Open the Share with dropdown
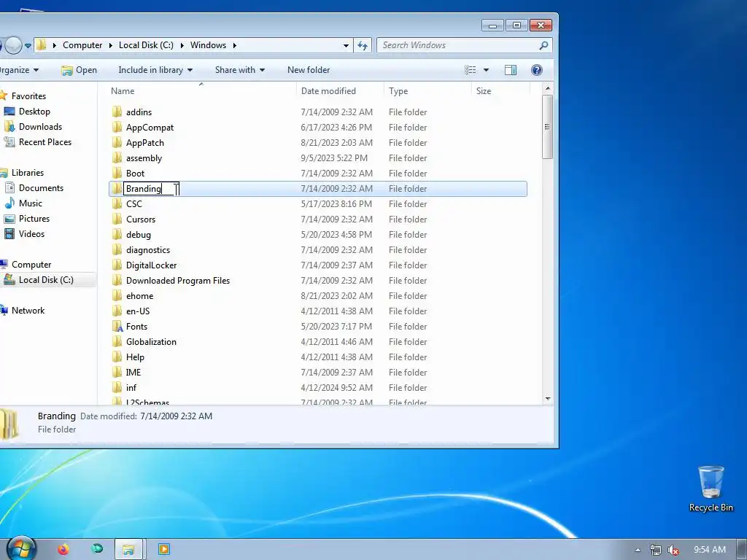747x560 pixels. [x=239, y=70]
